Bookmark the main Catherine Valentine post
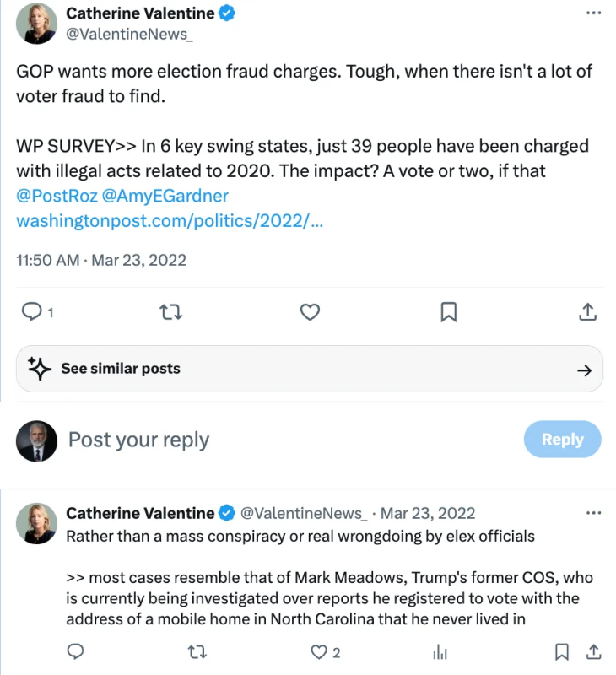 pos(449,311)
